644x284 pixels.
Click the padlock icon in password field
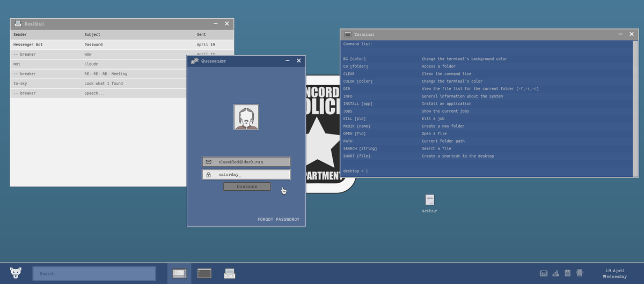point(208,175)
